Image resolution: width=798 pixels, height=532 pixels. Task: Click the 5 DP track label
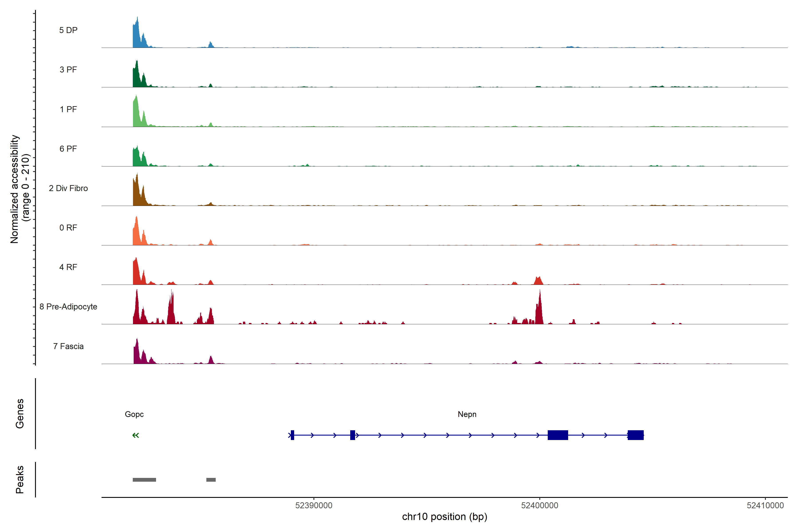pos(68,30)
